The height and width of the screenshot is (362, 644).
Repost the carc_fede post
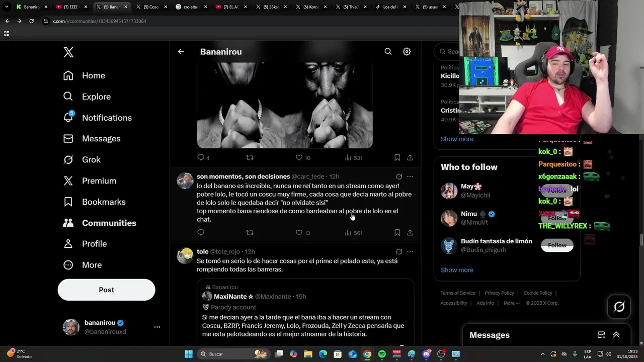click(250, 232)
